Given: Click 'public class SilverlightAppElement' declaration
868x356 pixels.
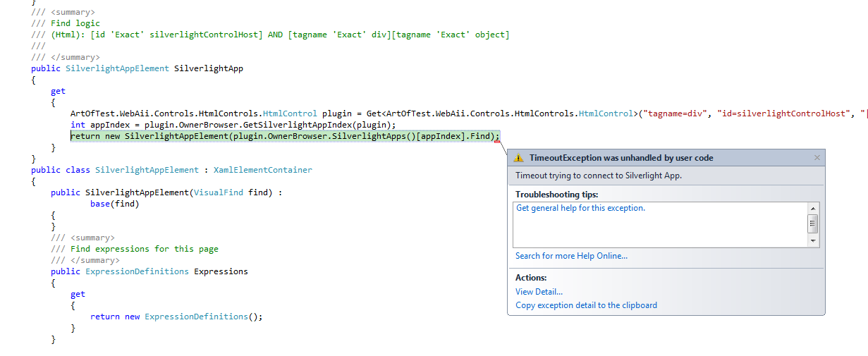Looking at the screenshot, I should coord(115,170).
